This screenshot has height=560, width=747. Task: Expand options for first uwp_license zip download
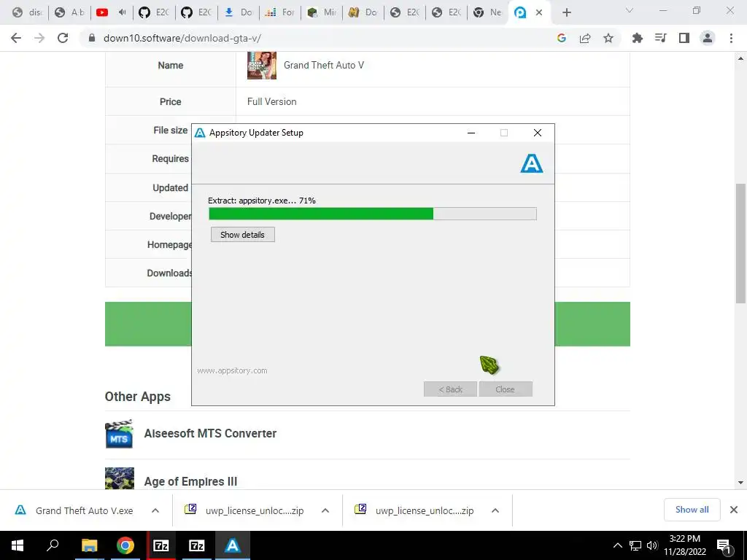tap(325, 510)
